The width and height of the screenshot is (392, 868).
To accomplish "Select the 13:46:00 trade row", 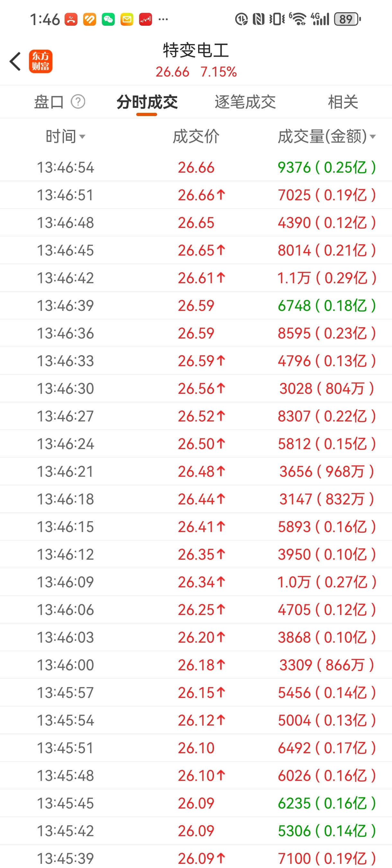I will click(x=196, y=665).
